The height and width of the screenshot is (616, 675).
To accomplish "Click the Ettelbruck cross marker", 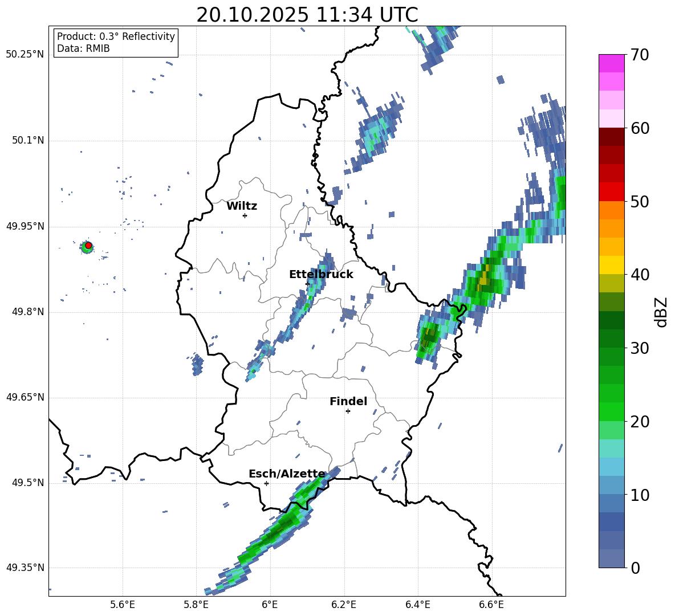I will click(x=307, y=284).
